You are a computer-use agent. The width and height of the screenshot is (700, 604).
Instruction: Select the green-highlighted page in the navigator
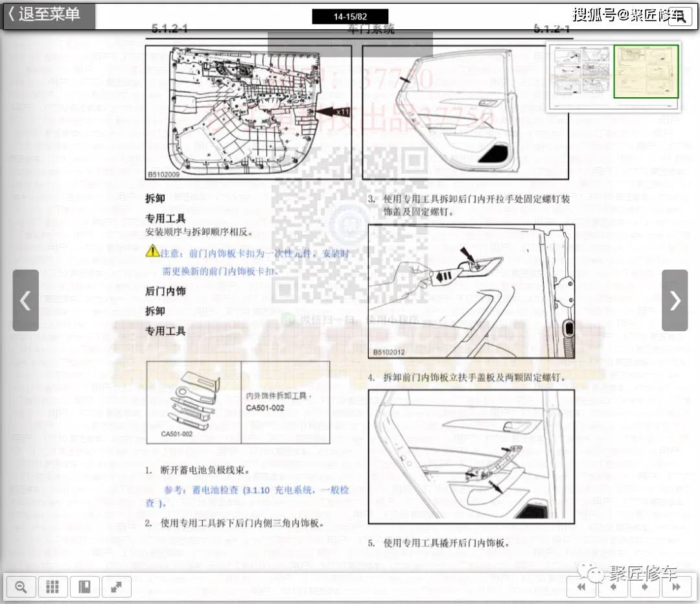646,71
